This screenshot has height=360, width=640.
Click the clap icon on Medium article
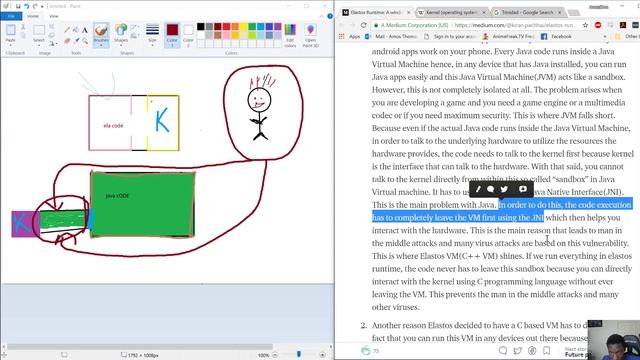tap(366, 350)
